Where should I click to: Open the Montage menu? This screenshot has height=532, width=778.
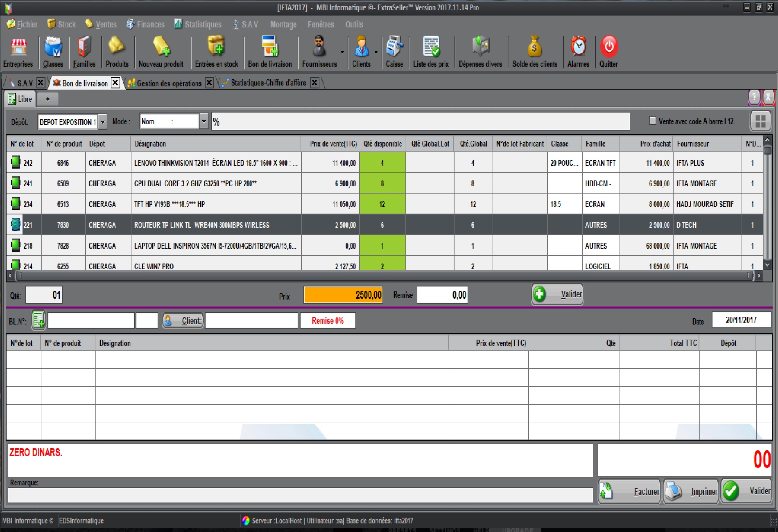pyautogui.click(x=283, y=25)
